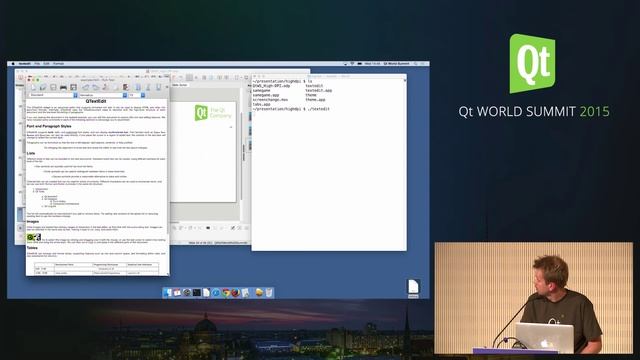Toggle Italic formatting in textedit toolbar

point(148,87)
